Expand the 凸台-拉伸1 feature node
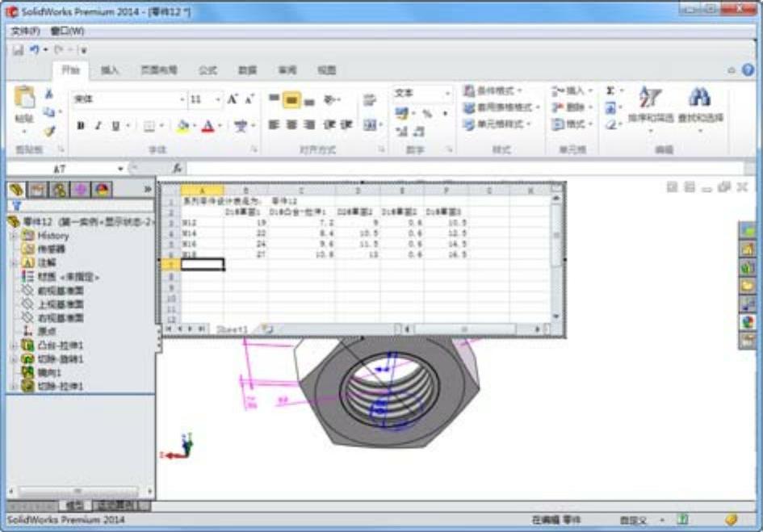The height and width of the screenshot is (532, 763). pyautogui.click(x=15, y=346)
